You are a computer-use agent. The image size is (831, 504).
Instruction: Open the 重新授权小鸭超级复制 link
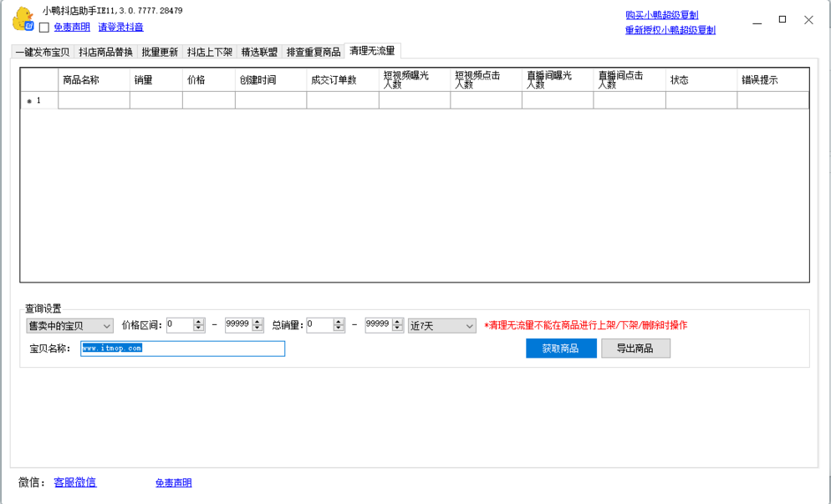pyautogui.click(x=670, y=30)
